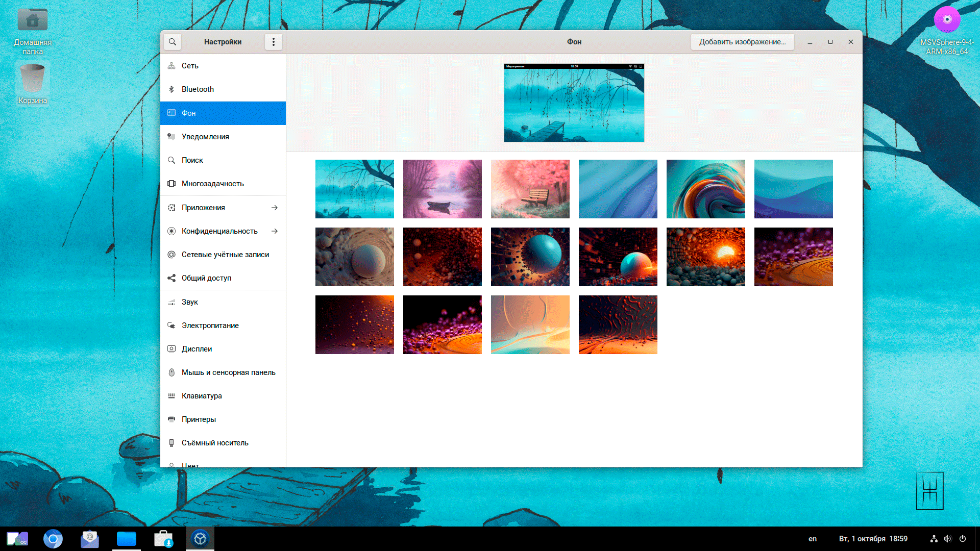Open the three-dot menu in Settings header
The height and width of the screenshot is (551, 980).
[274, 42]
